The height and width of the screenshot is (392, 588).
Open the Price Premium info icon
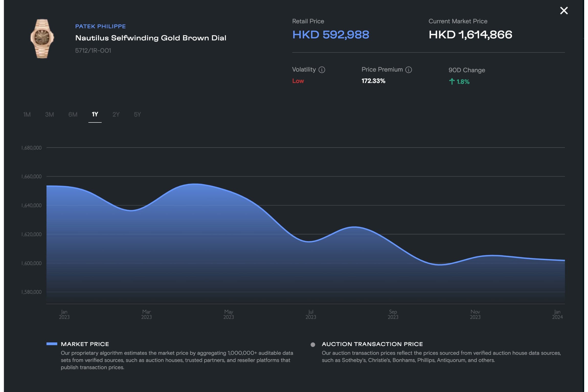(x=409, y=70)
